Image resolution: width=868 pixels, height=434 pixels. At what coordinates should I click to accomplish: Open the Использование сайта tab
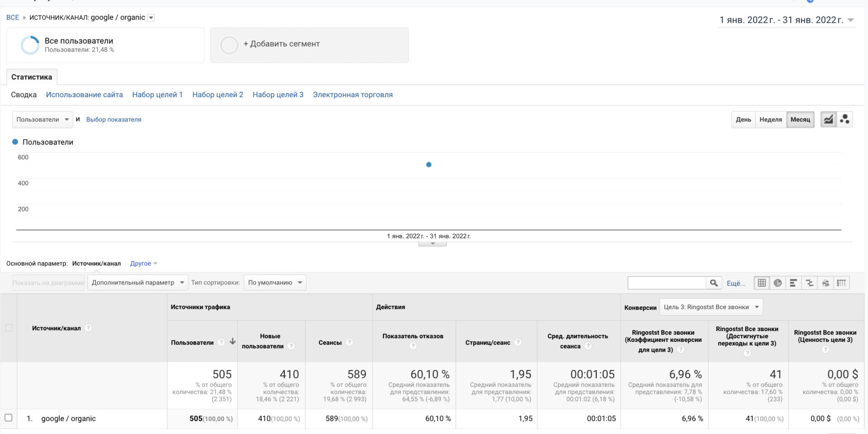click(x=85, y=95)
